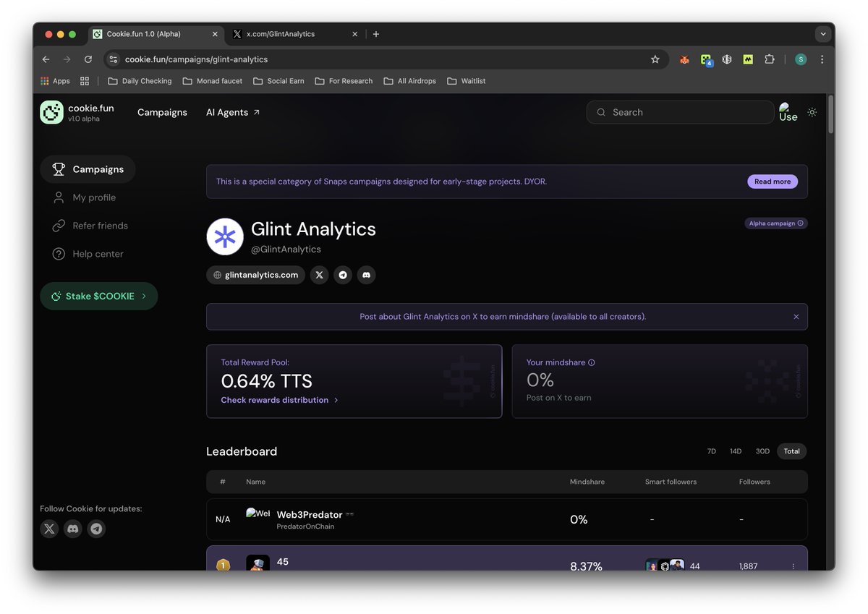Screen dimensions: 868x614
Task: Click the Search input field
Action: pos(680,112)
